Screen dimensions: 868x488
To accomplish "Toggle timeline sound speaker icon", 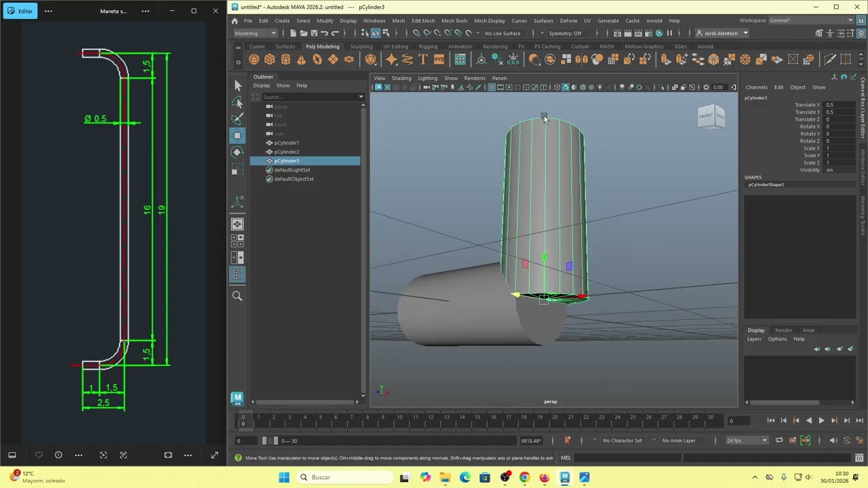I will point(833,441).
